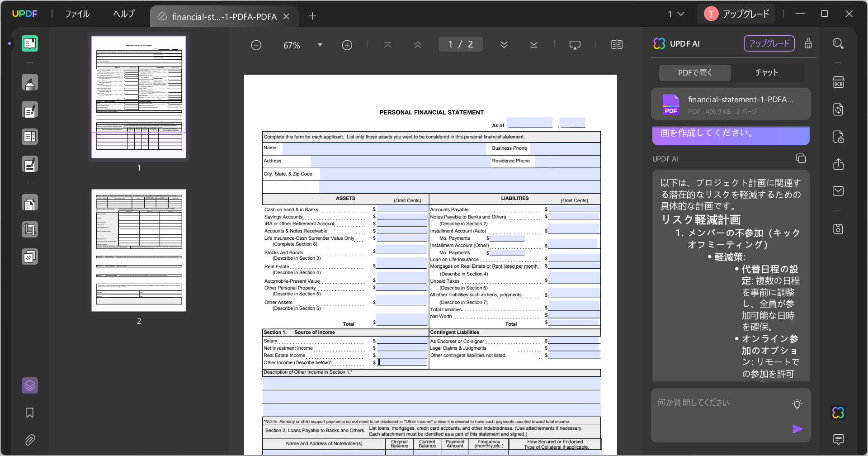This screenshot has height=456, width=868.
Task: Open the bookmark panel icon
Action: click(x=30, y=413)
